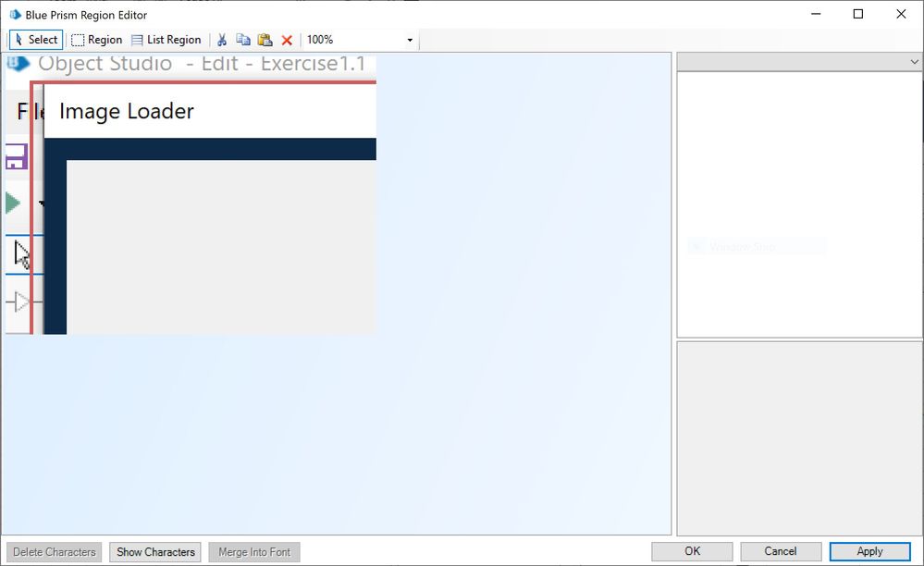Click the pointer tool icon in the captured image
The width and height of the screenshot is (924, 566).
click(22, 254)
